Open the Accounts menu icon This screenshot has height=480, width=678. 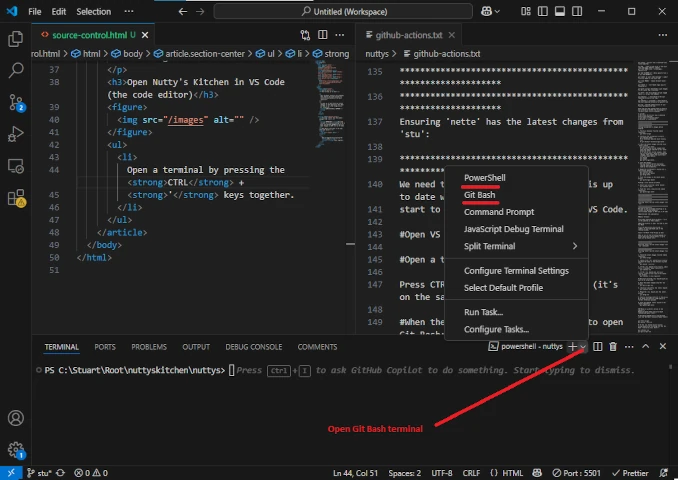[x=16, y=418]
